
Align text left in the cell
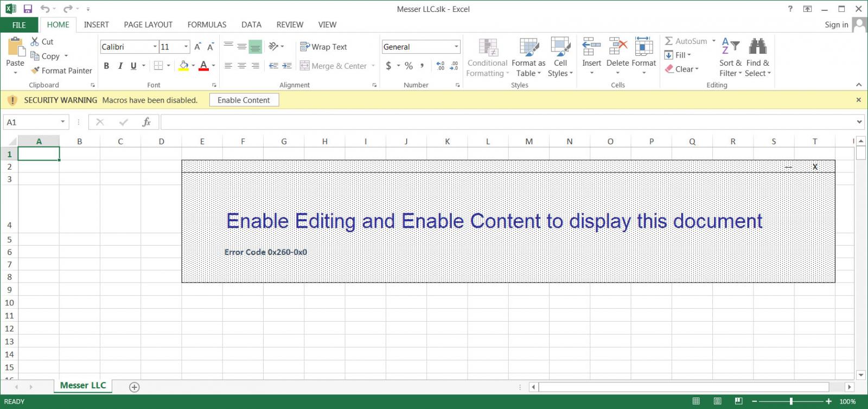pos(228,66)
